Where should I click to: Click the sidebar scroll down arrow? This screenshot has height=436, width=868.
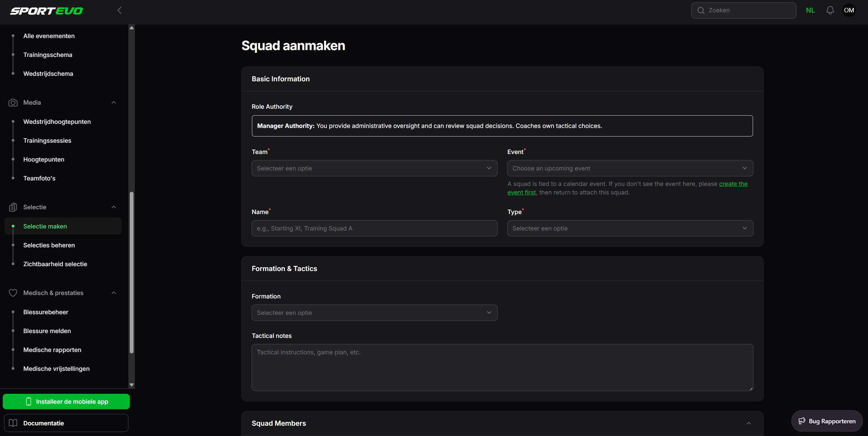(x=131, y=385)
